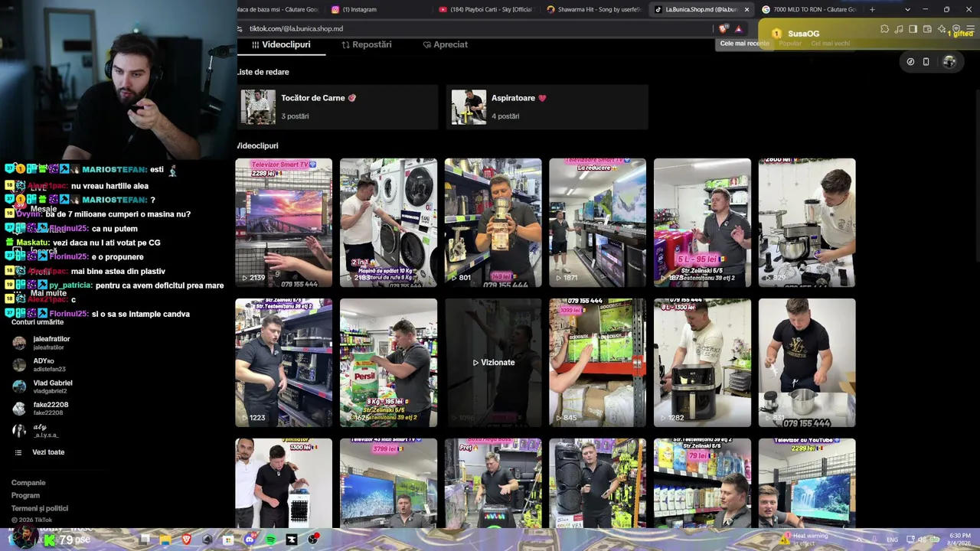
Task: Open the ADY followed account
Action: point(39,364)
